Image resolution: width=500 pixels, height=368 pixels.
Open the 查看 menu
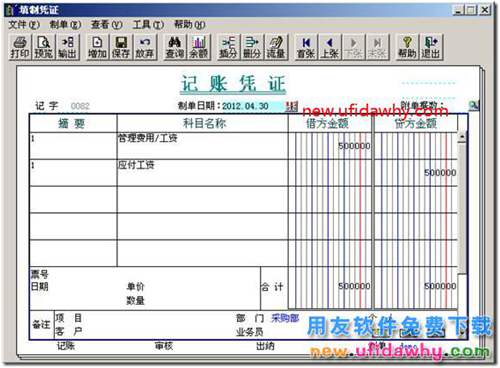click(x=107, y=25)
